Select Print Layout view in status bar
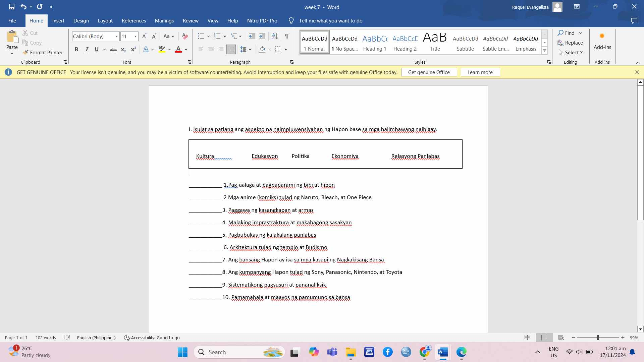The height and width of the screenshot is (362, 644). (544, 338)
